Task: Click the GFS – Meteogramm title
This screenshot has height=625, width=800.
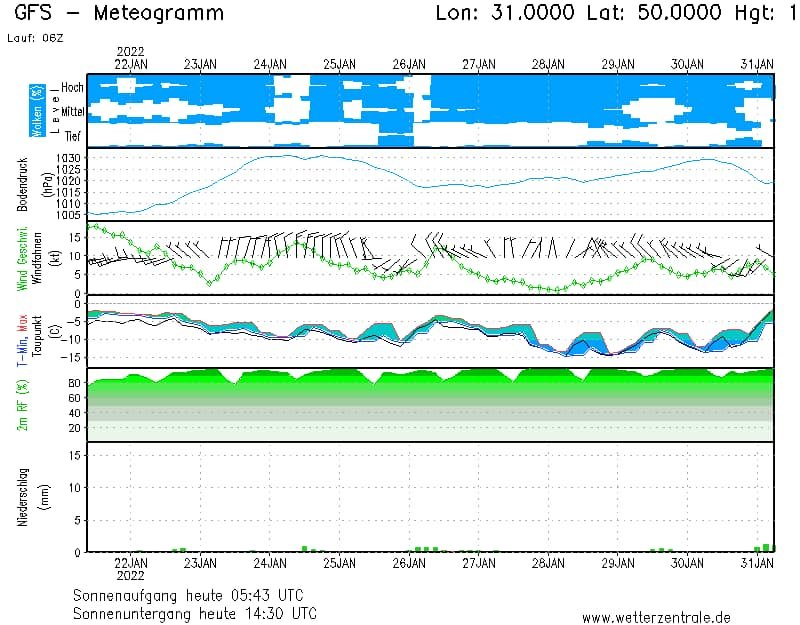Action: (119, 14)
